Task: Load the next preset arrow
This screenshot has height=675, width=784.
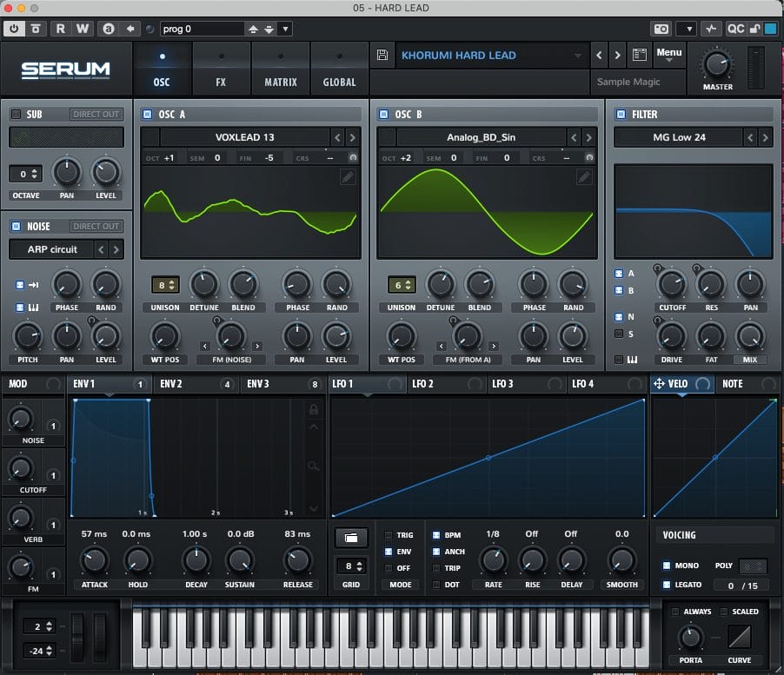Action: coord(618,55)
